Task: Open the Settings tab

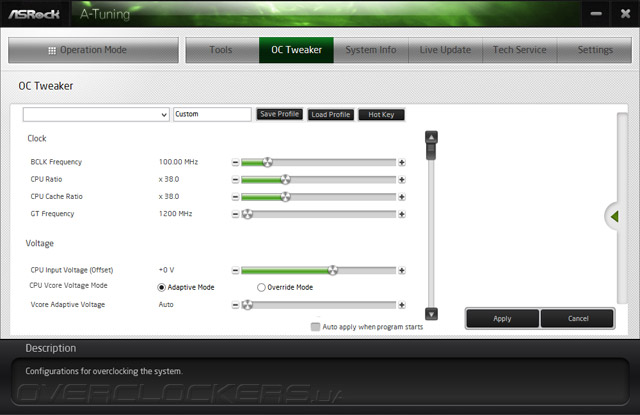Action: coord(595,50)
